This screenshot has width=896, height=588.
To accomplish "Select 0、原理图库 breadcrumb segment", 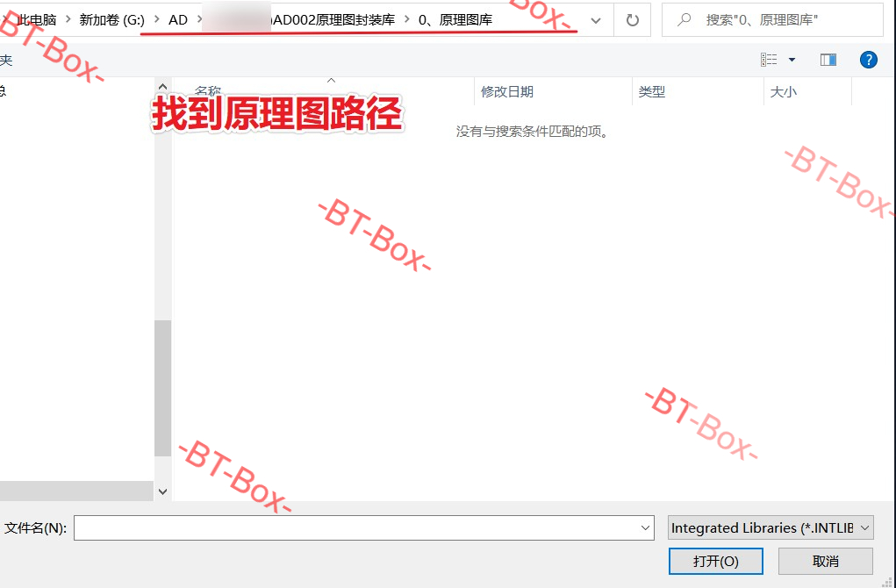I will (455, 20).
